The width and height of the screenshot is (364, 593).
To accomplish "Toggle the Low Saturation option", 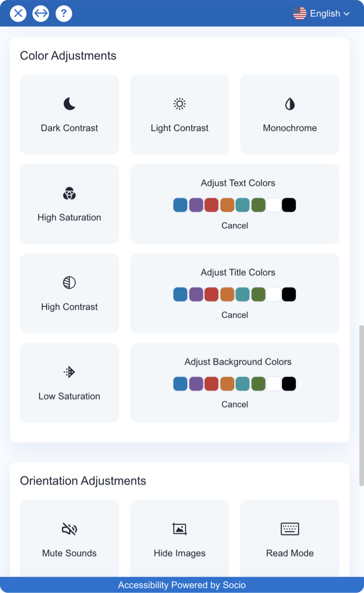I will (69, 383).
